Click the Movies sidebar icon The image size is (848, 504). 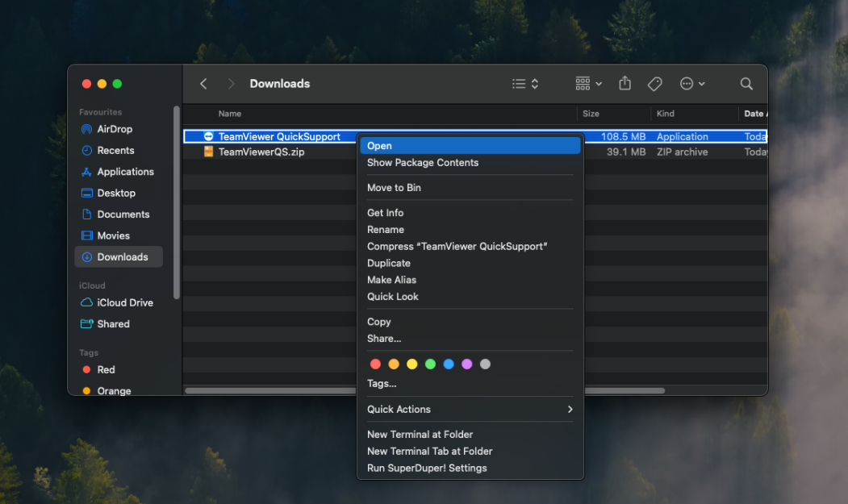pos(86,235)
